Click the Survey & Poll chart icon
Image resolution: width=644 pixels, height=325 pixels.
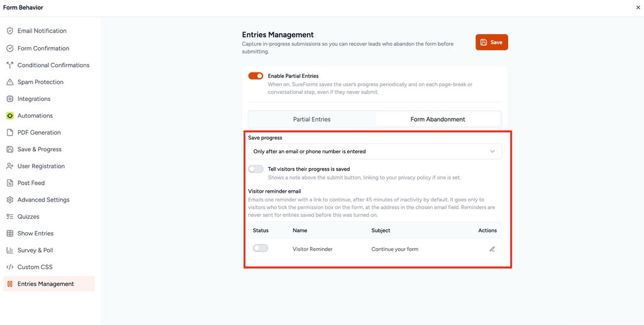point(10,250)
